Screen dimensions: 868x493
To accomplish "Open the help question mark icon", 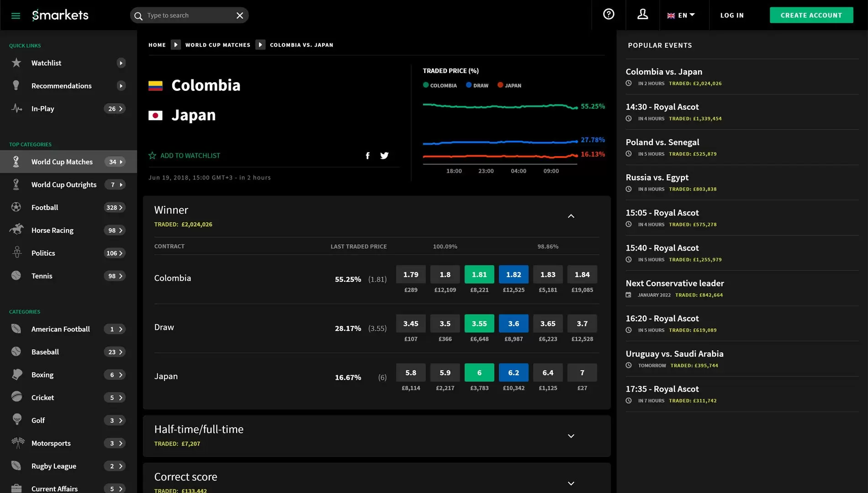I will (x=609, y=14).
